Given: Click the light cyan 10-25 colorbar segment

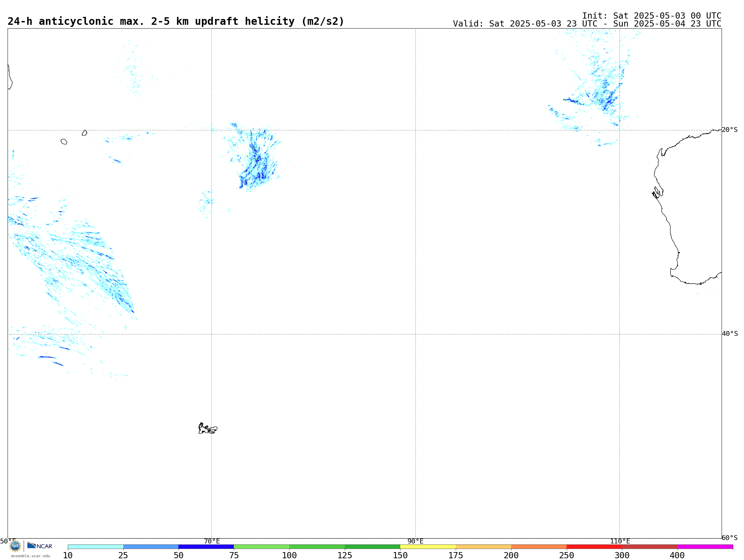Looking at the screenshot, I should [95, 547].
